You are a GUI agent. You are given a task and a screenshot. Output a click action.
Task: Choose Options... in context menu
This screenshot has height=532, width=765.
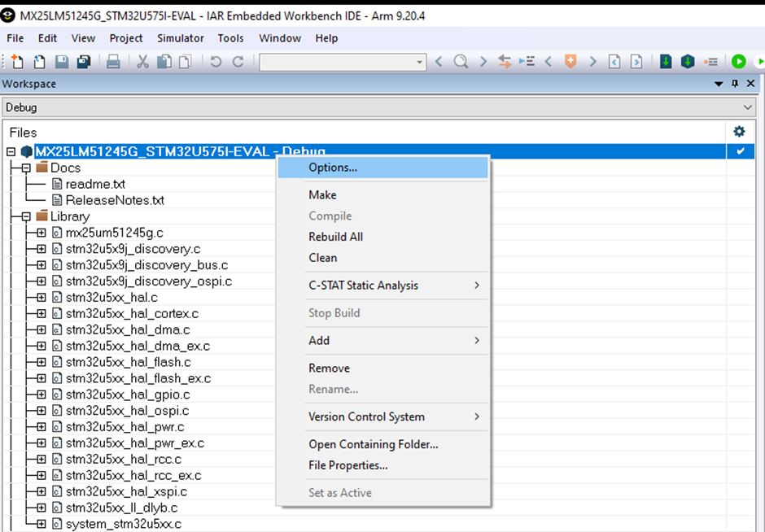[x=383, y=168]
